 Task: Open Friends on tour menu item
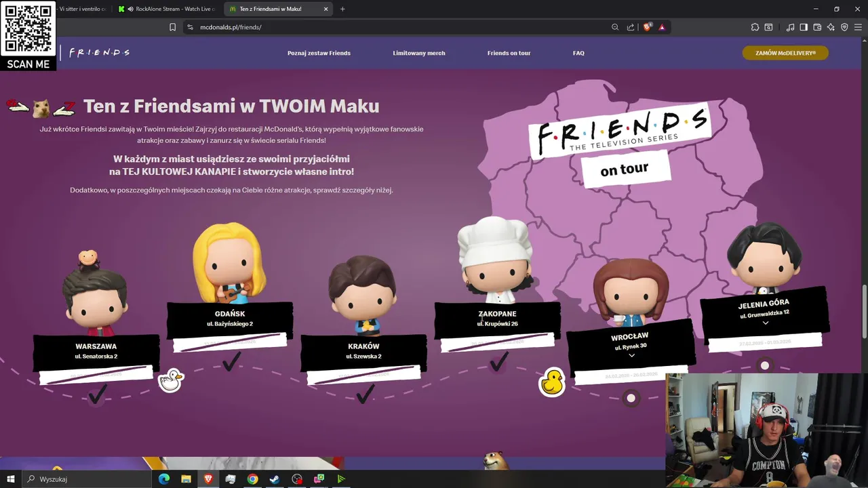pos(509,53)
